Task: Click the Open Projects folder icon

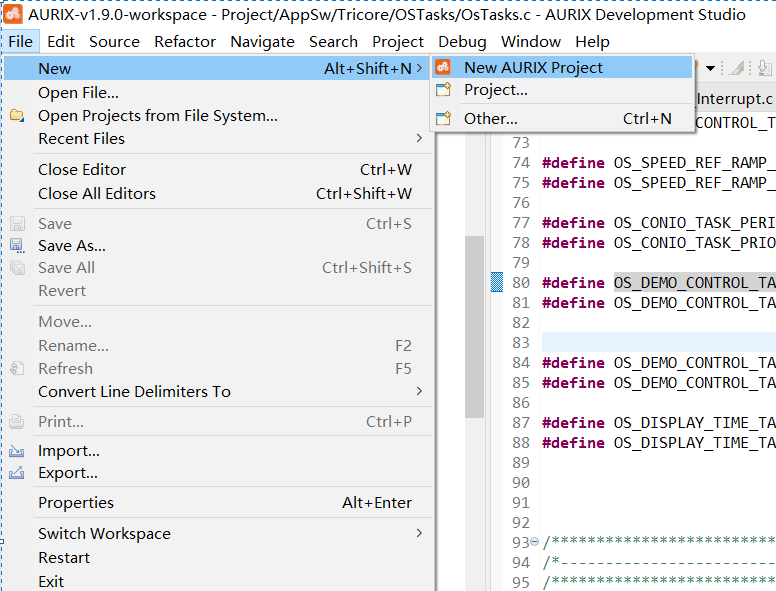Action: tap(17, 116)
